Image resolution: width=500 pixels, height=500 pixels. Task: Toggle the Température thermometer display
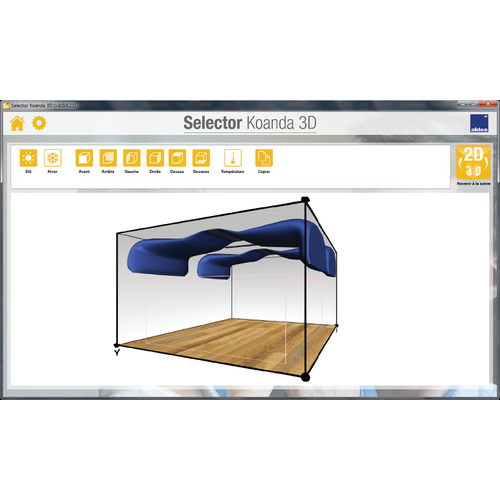(x=233, y=158)
